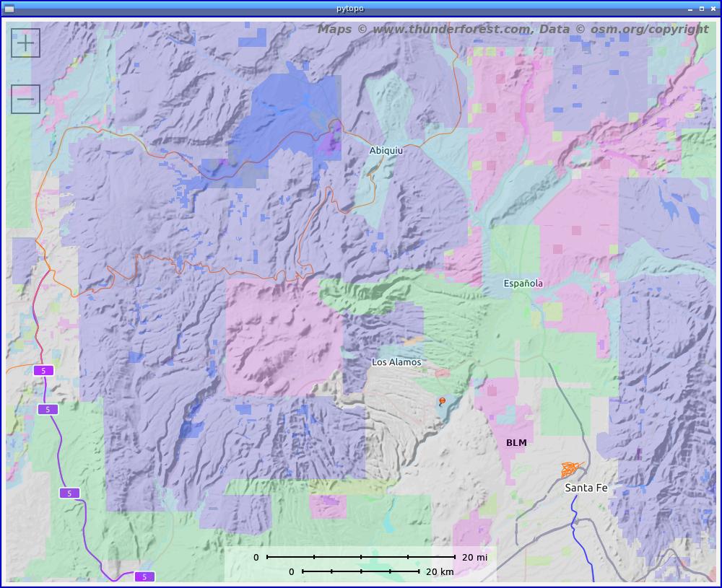Click the BLM waypoint label

point(516,442)
